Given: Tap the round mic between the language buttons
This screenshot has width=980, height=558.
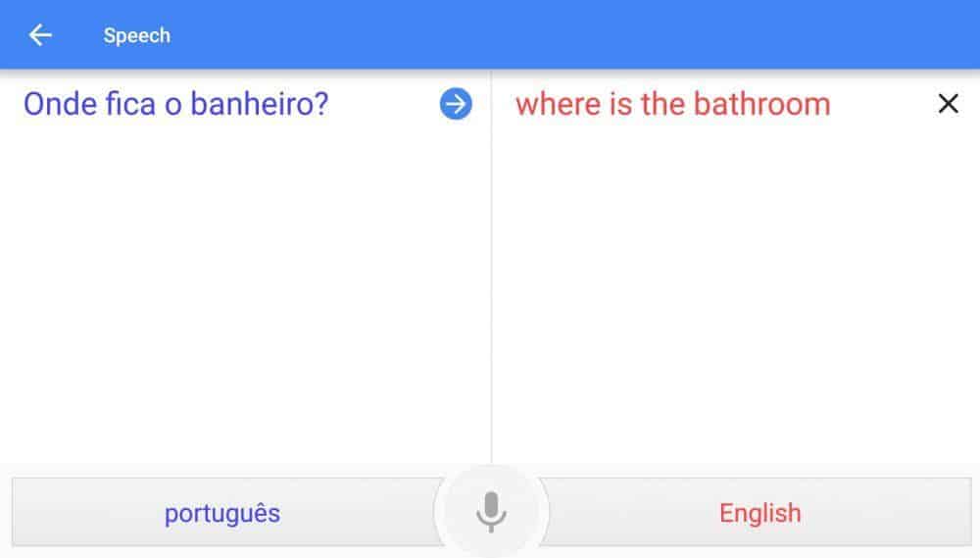Looking at the screenshot, I should [491, 512].
